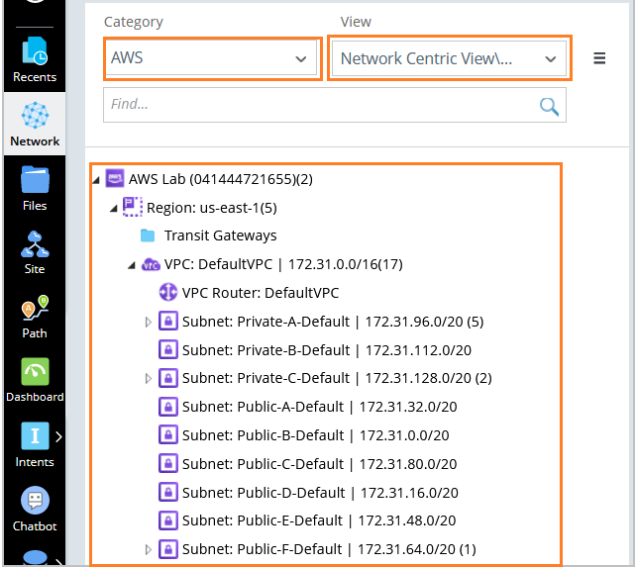Open the View dropdown for Network Centric View
This screenshot has height=567, width=638.
coord(448,59)
